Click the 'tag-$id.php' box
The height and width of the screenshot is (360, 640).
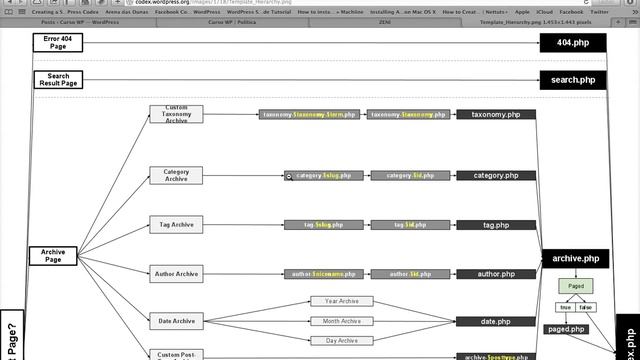410,225
